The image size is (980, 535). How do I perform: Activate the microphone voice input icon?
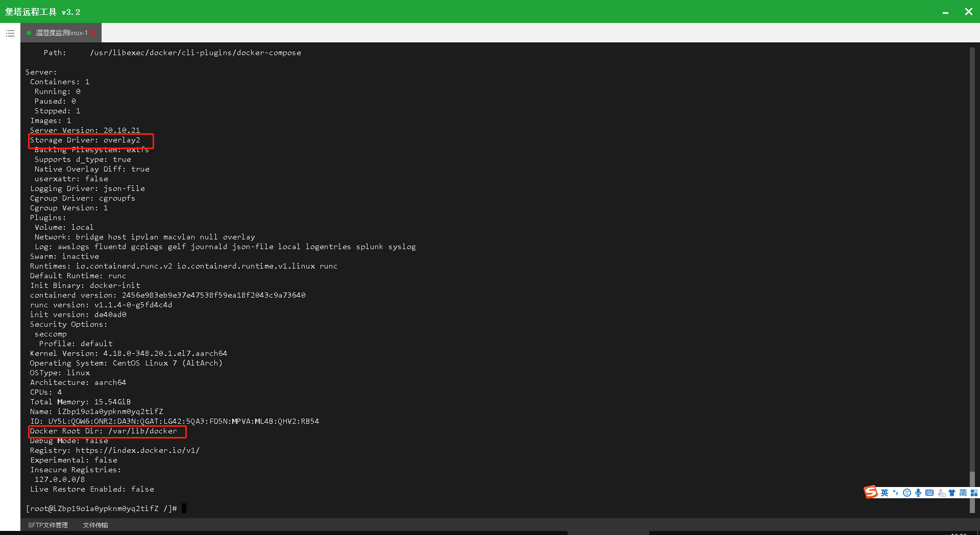coord(918,493)
